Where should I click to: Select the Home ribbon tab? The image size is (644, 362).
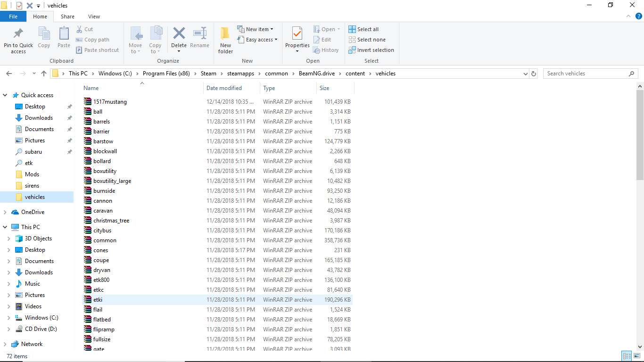pyautogui.click(x=40, y=16)
